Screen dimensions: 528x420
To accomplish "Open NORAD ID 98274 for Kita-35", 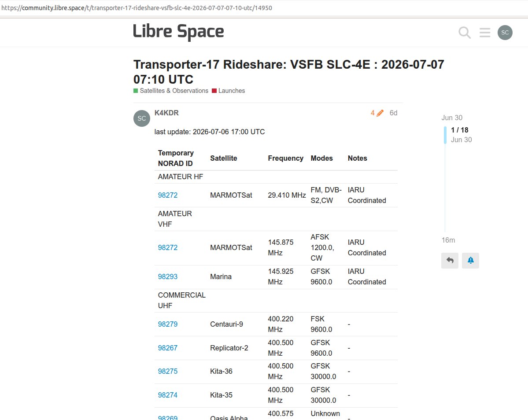I will pyautogui.click(x=168, y=395).
